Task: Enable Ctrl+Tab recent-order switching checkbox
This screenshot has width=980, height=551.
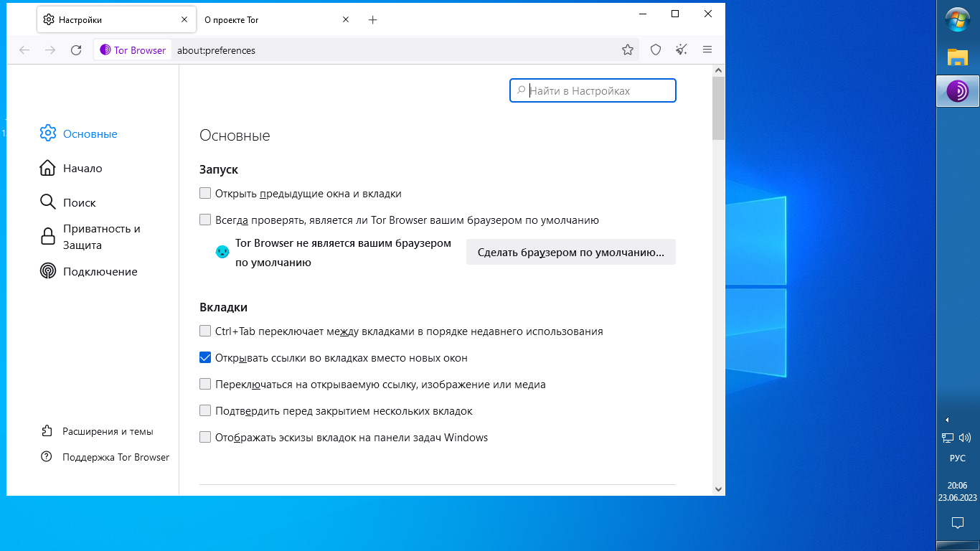Action: (x=205, y=331)
